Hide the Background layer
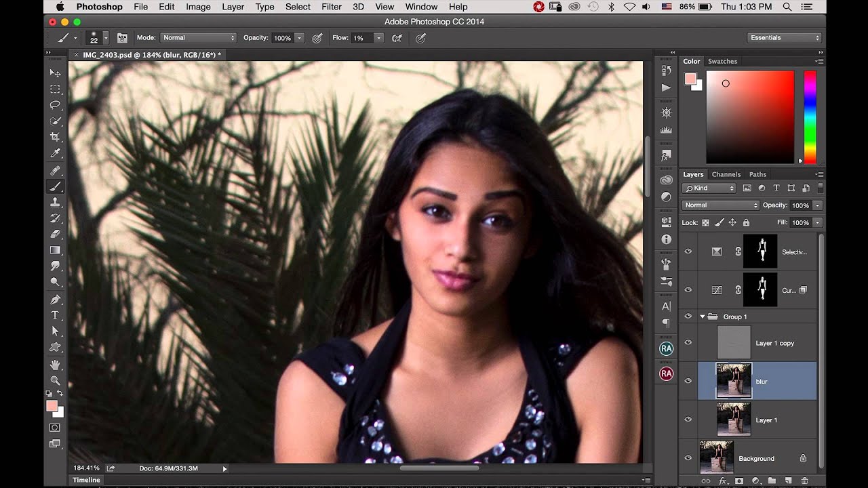 (688, 458)
